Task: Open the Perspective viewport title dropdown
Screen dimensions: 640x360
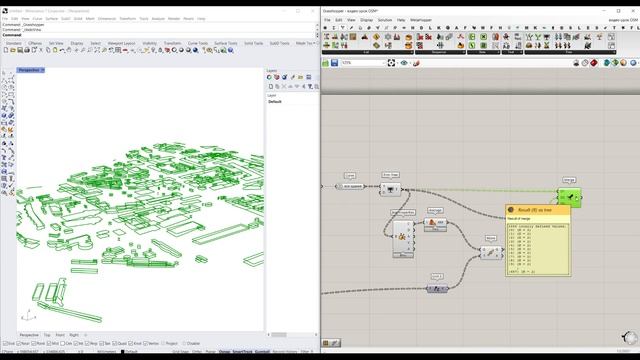Action: click(x=42, y=70)
